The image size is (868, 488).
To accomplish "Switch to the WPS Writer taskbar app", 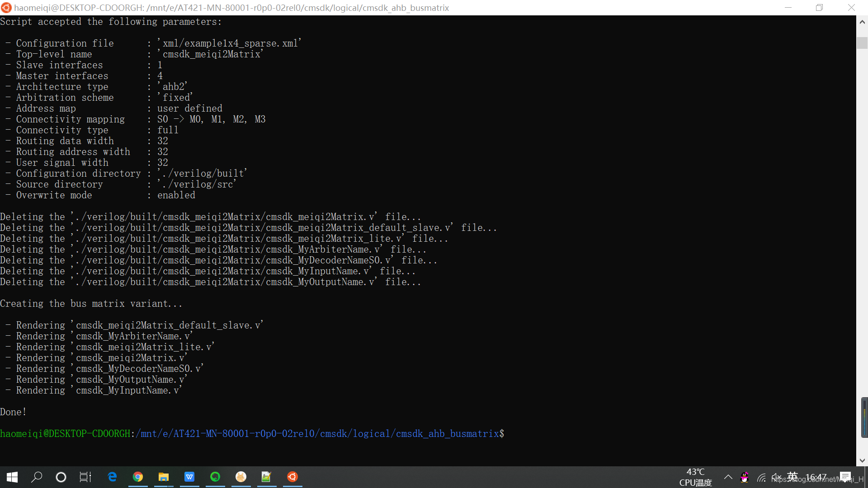I will click(x=189, y=477).
